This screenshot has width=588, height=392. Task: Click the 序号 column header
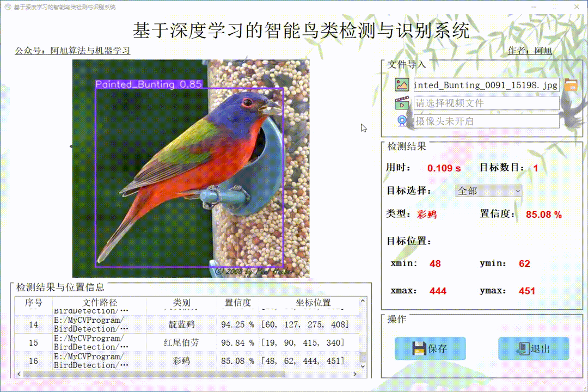coord(34,302)
